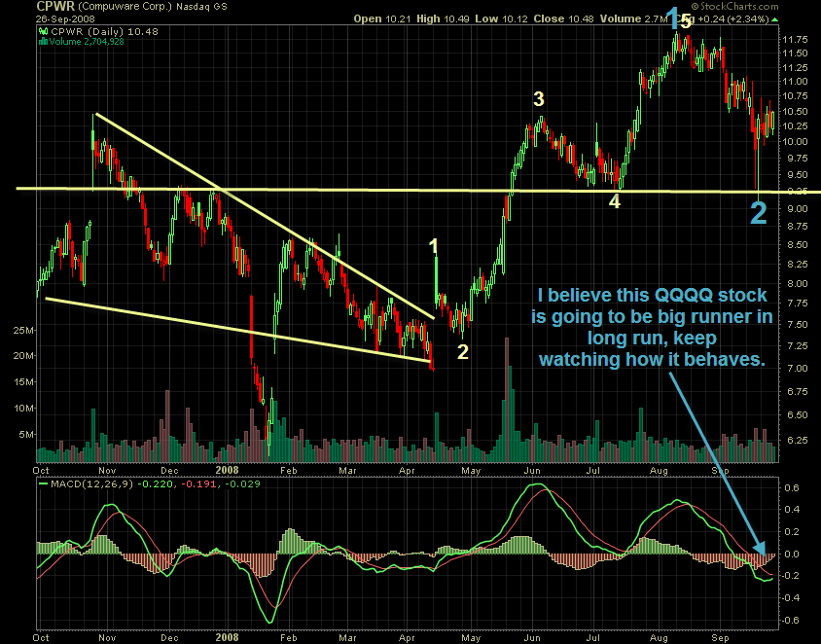Viewport: 821px width, 644px height.
Task: Click the Volume 2,704,928 legend entry
Action: coord(87,42)
